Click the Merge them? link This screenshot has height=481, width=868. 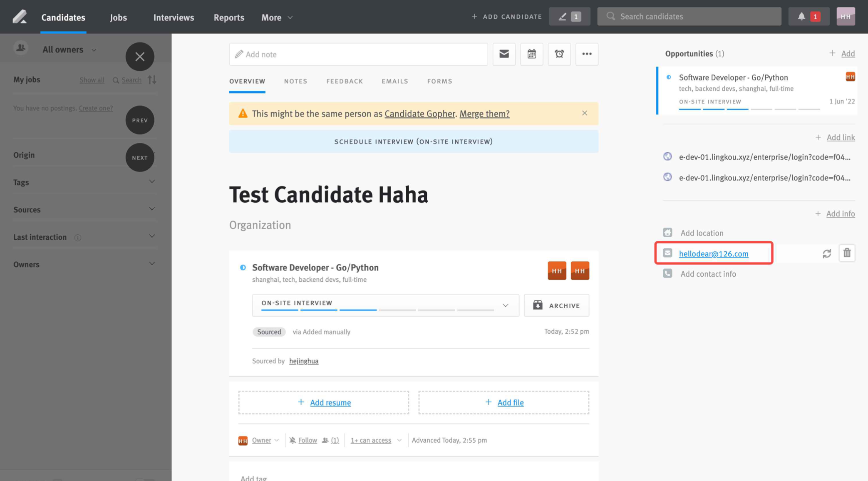point(484,114)
